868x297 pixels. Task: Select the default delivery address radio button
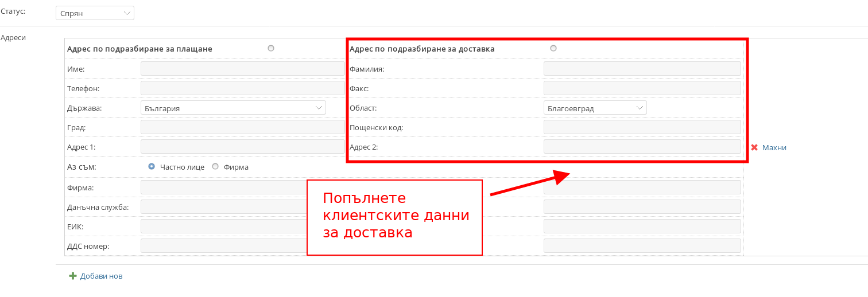[553, 48]
